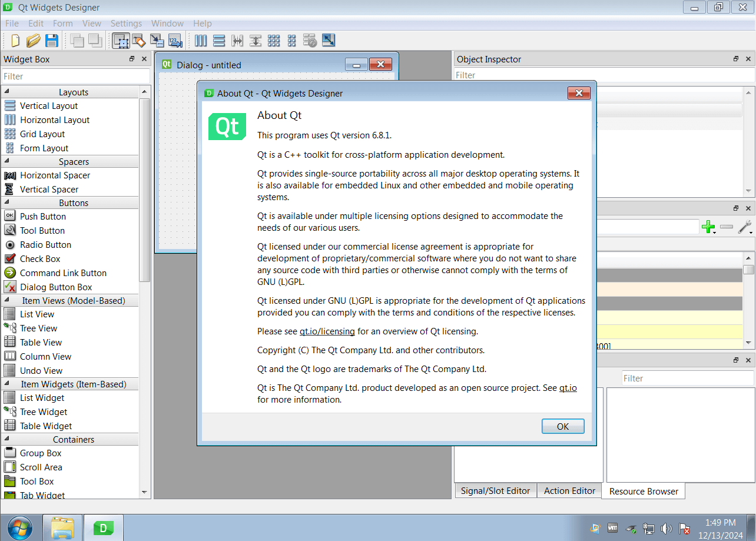This screenshot has height=541, width=756.
Task: Open the qt.io/licensing link
Action: click(x=327, y=331)
